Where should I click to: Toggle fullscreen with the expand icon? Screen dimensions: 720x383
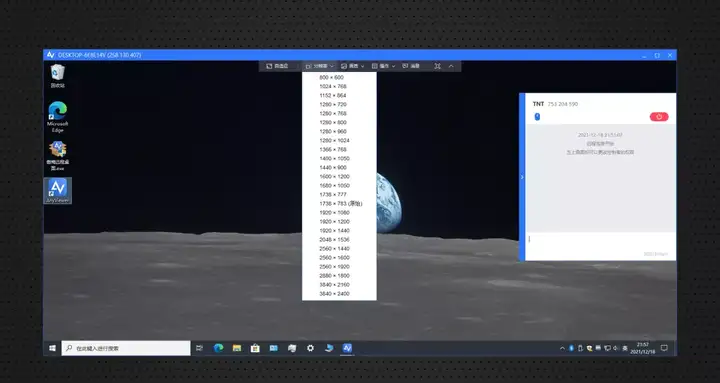[x=438, y=66]
